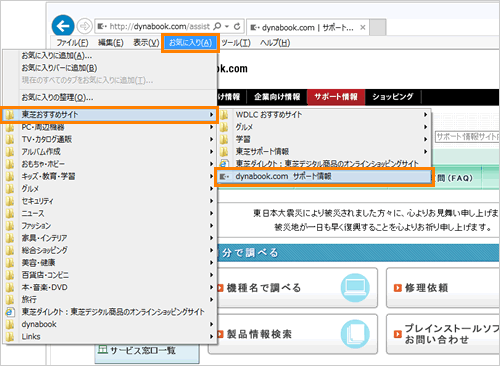Click the folder icon beside 美容・健康
Viewport: 500px width, 366px height.
pos(10,263)
